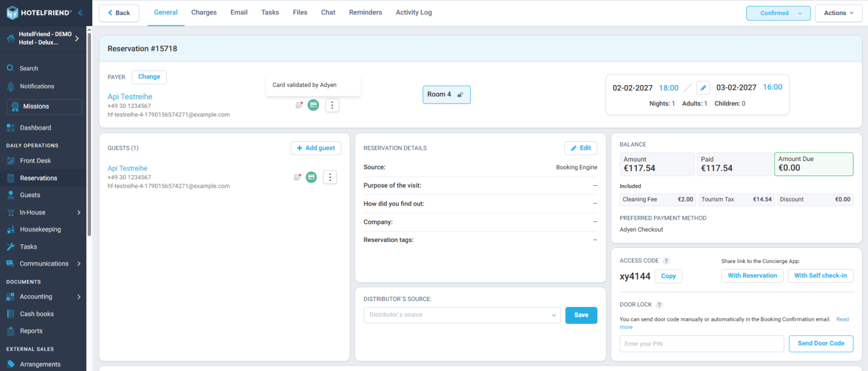868x371 pixels.
Task: Copy the access code xy4144
Action: [x=668, y=276]
